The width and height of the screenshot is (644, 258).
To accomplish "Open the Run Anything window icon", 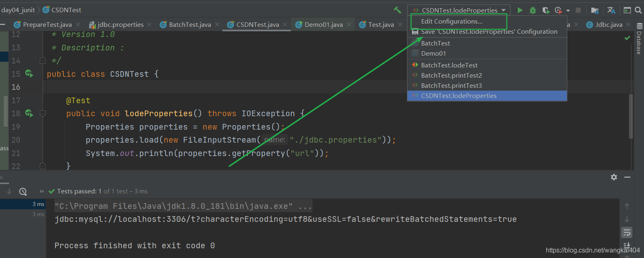I will pos(627,10).
